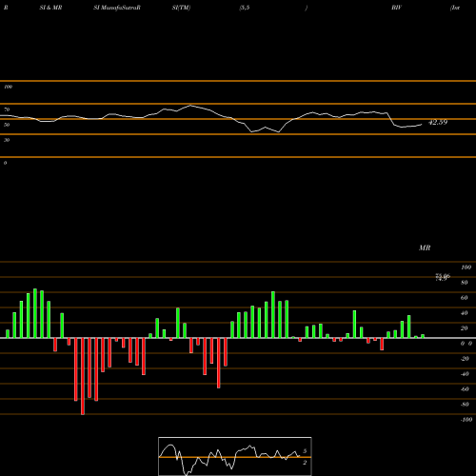Screen dimensions: 476x476
Task: Click the MR axis label -40
Action: 465,374
